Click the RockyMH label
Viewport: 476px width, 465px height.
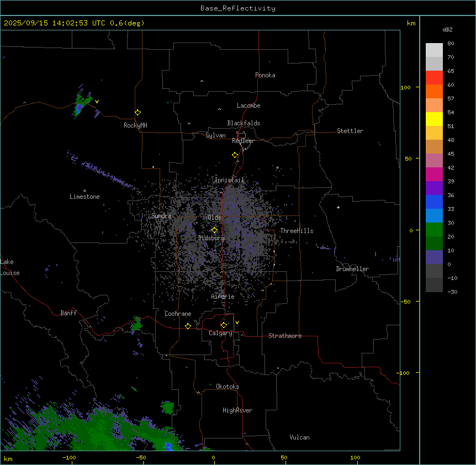pyautogui.click(x=135, y=125)
